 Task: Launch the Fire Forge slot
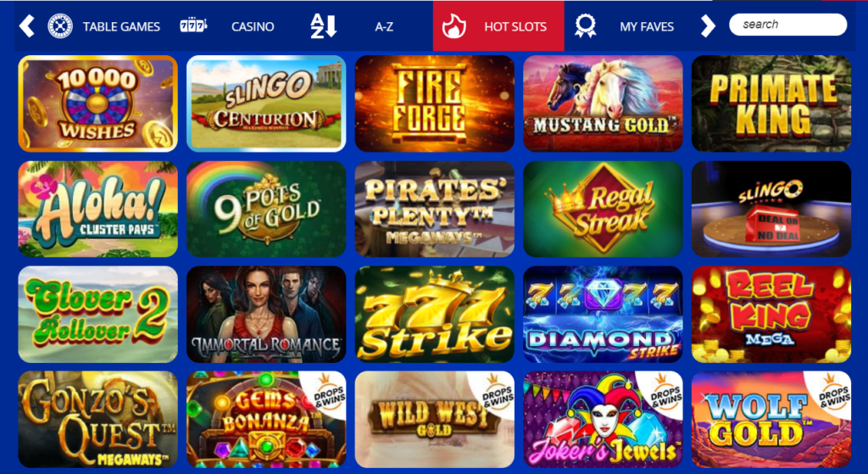(x=435, y=103)
